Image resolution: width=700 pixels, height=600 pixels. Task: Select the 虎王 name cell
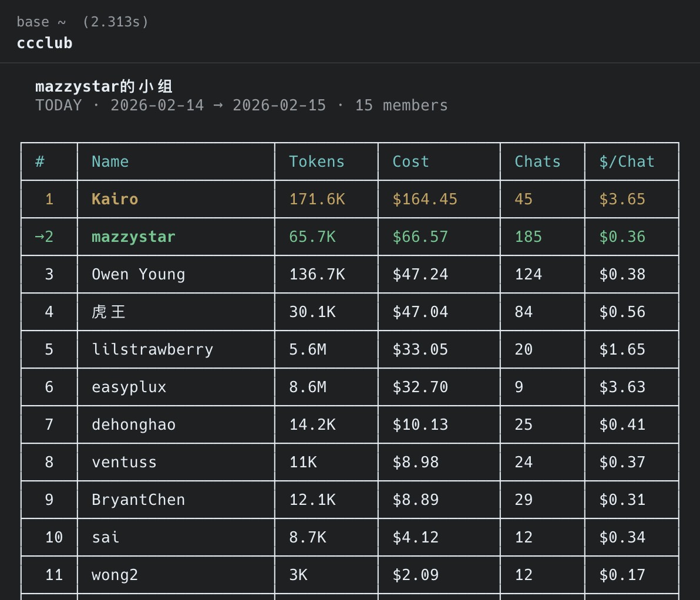tap(109, 312)
